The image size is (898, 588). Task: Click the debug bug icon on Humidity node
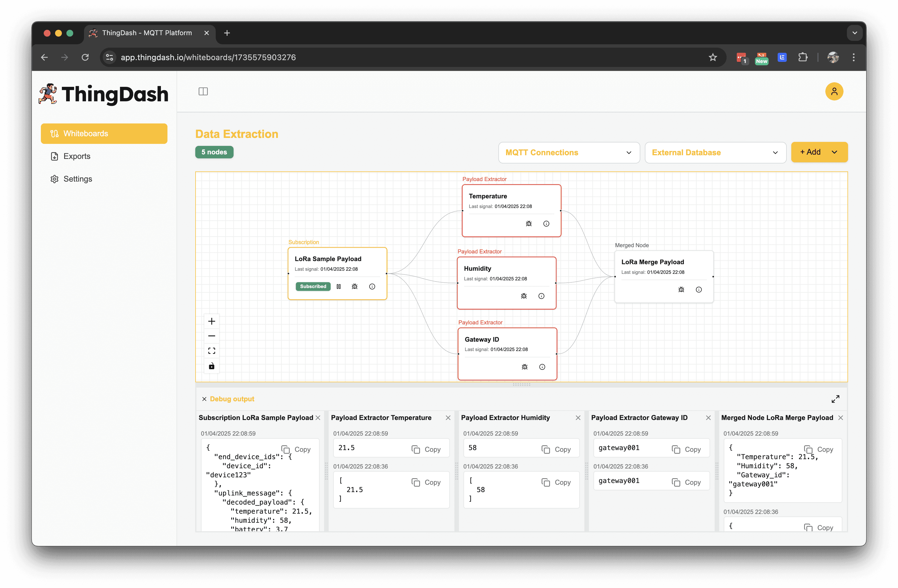click(524, 296)
